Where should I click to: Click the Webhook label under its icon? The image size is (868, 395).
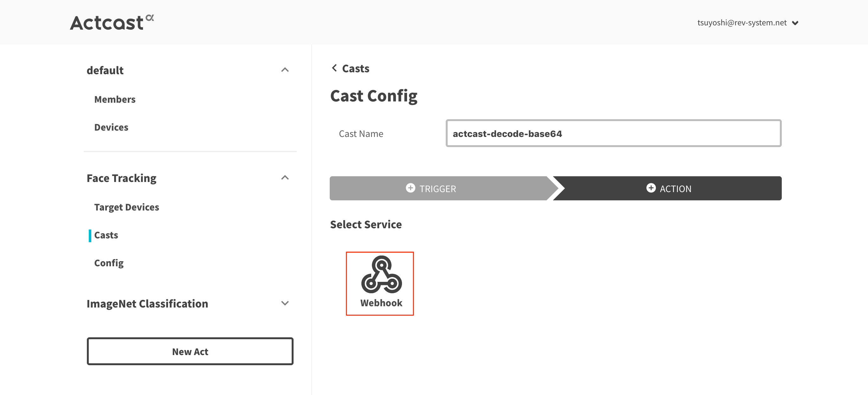pyautogui.click(x=381, y=303)
